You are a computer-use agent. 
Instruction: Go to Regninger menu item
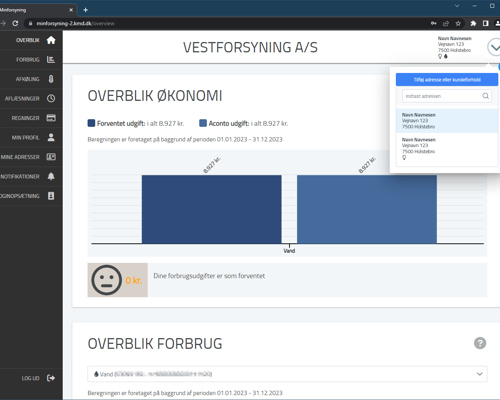26,118
